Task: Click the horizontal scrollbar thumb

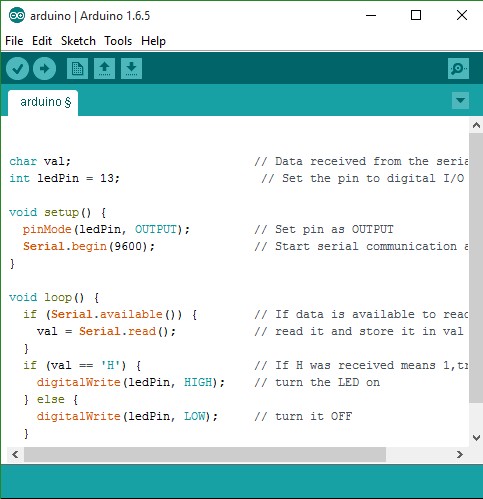Action: point(205,454)
